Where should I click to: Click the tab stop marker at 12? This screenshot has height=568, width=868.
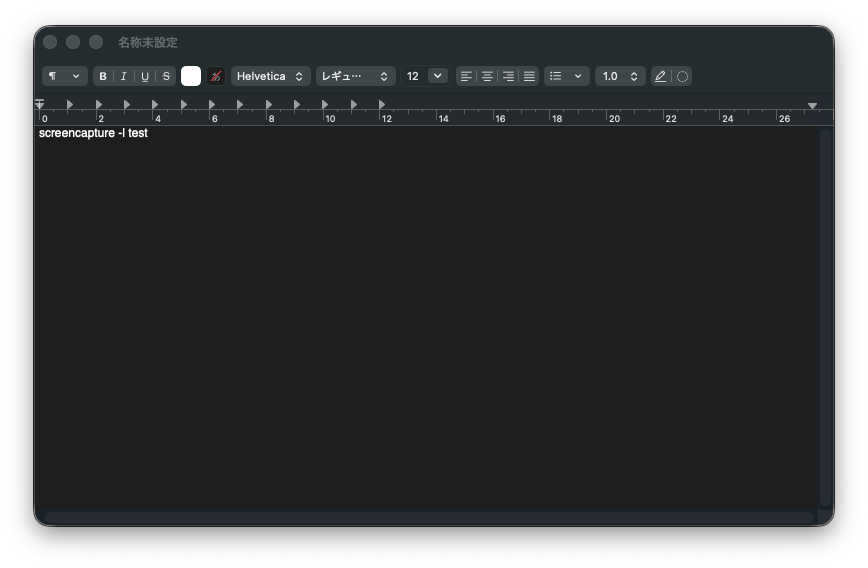(x=382, y=104)
